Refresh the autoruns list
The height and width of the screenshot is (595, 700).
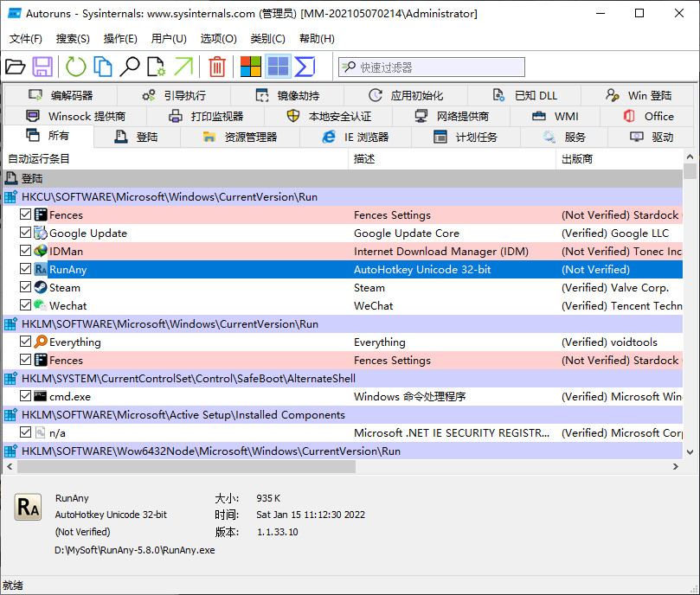[76, 67]
